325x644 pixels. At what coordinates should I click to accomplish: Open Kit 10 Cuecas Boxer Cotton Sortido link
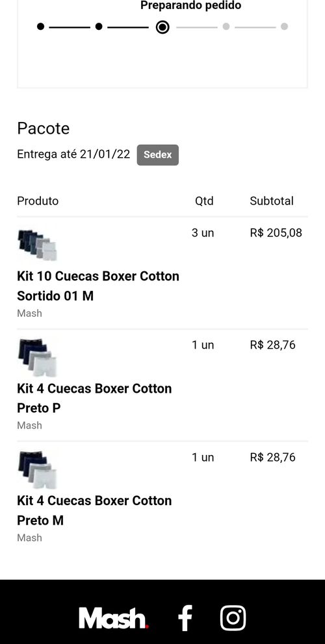[98, 286]
